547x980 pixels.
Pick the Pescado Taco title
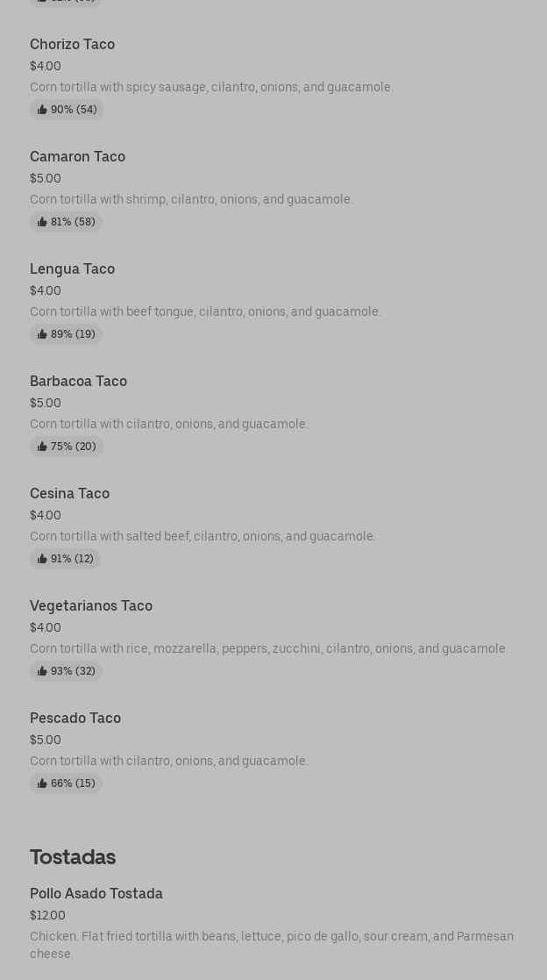(x=75, y=718)
